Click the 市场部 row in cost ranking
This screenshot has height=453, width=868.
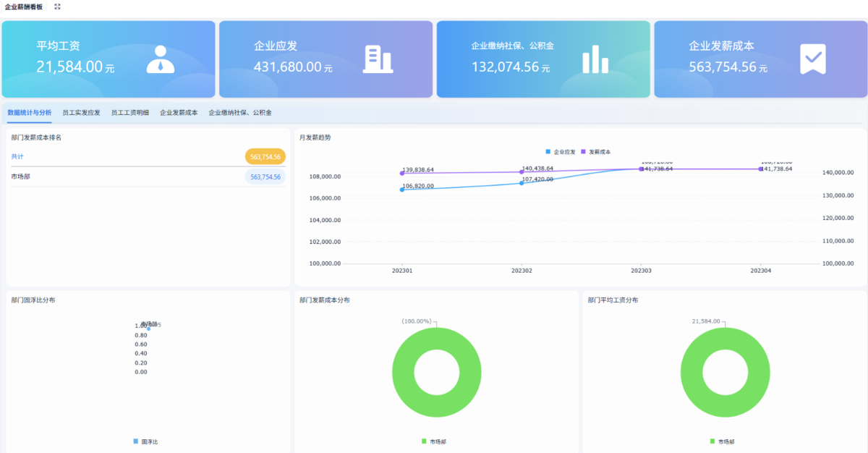click(x=148, y=177)
